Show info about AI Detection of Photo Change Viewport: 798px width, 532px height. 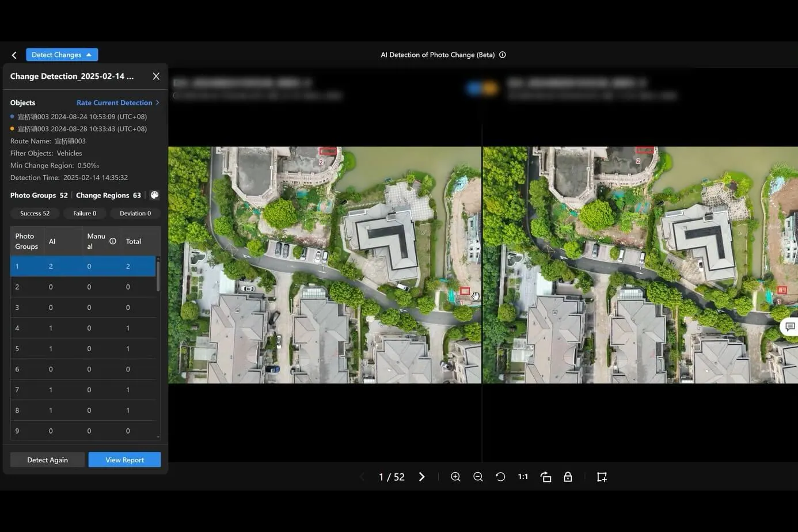click(x=503, y=55)
